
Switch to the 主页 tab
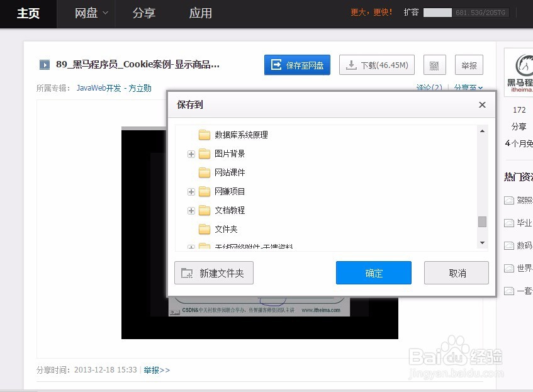click(x=28, y=13)
